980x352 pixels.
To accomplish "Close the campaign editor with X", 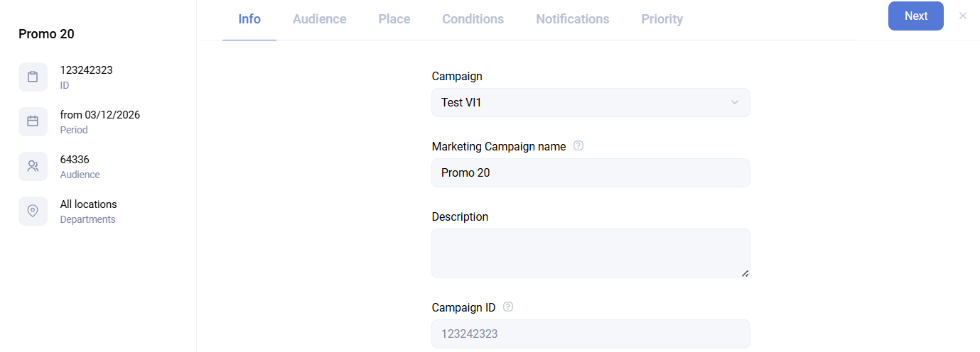I will pyautogui.click(x=963, y=16).
